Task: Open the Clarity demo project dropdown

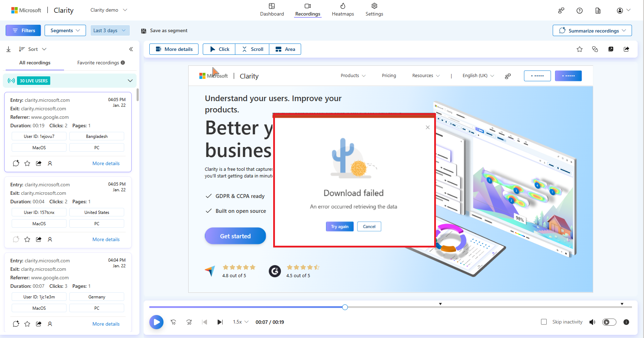Action: [109, 10]
